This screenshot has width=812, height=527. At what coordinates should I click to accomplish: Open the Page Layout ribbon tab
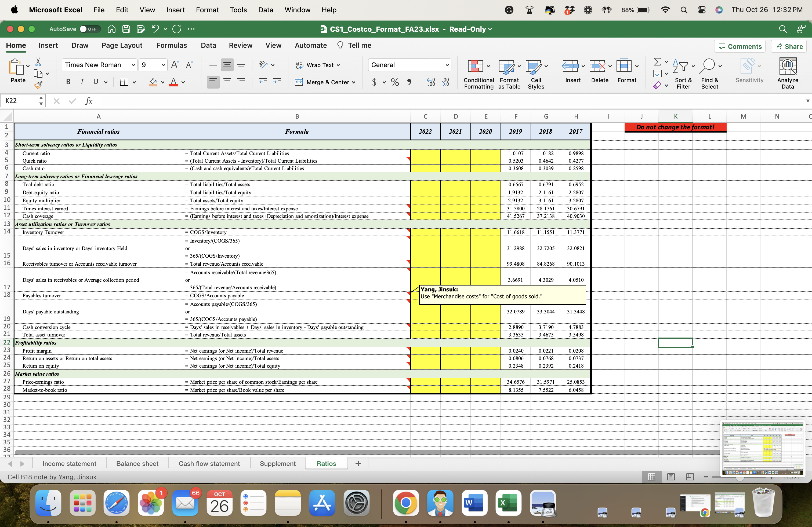(122, 45)
